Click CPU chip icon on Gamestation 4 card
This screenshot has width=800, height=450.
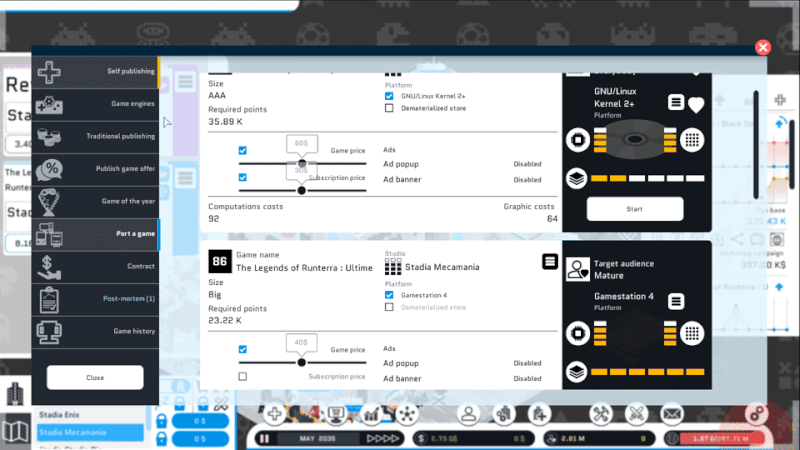click(578, 334)
